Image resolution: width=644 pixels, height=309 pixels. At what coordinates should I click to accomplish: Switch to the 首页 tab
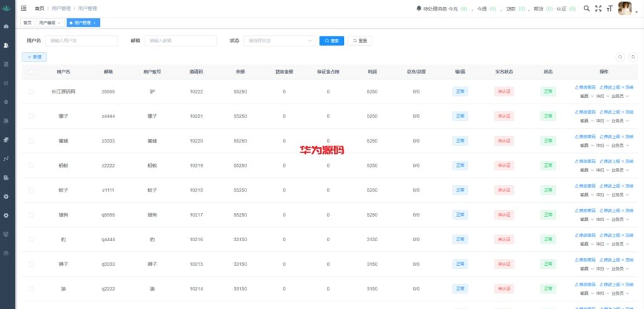(28, 23)
